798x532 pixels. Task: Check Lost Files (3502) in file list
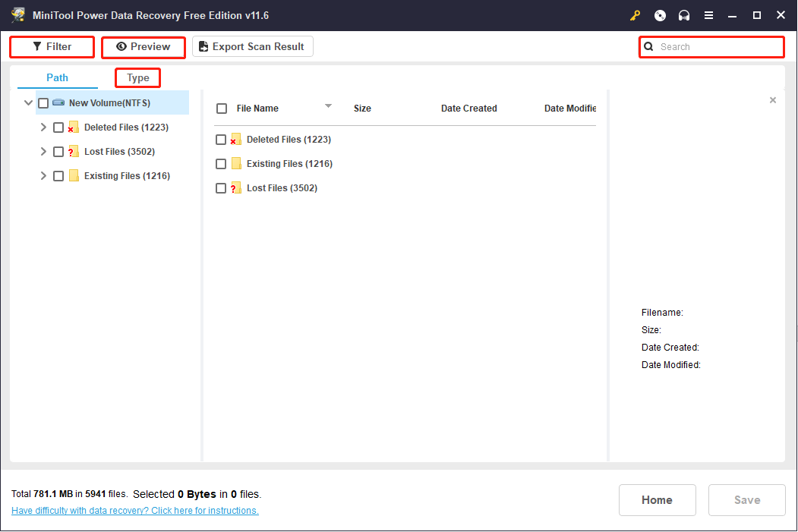point(221,188)
